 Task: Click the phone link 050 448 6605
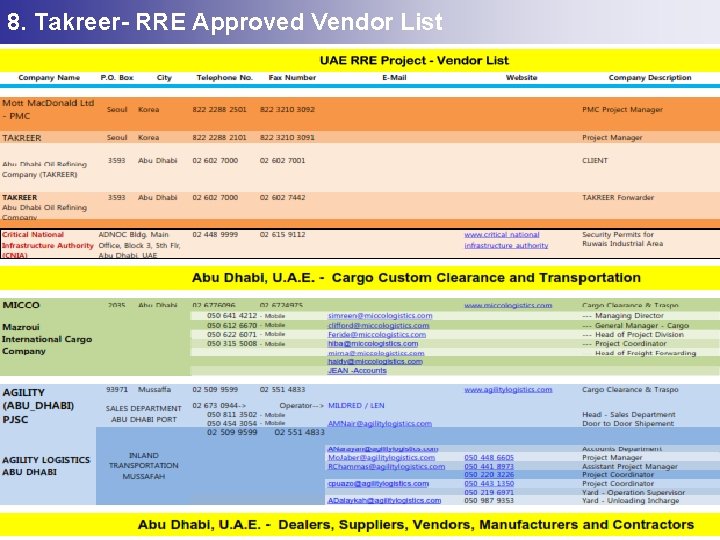coord(489,457)
